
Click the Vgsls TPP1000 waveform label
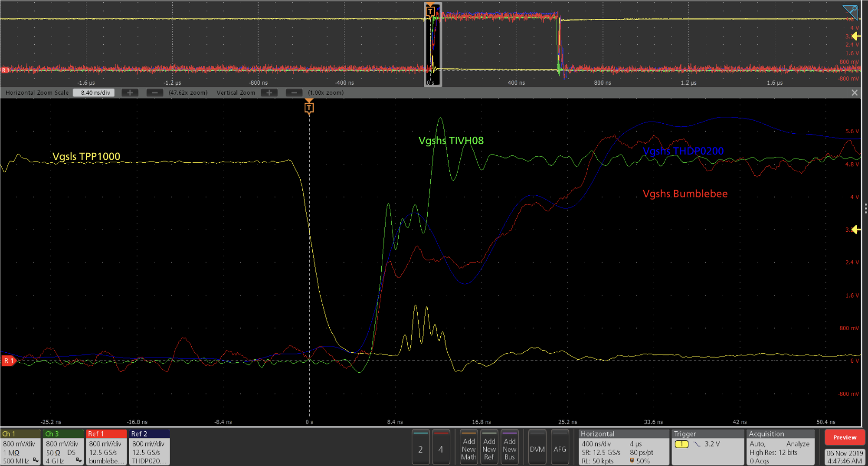coord(86,156)
